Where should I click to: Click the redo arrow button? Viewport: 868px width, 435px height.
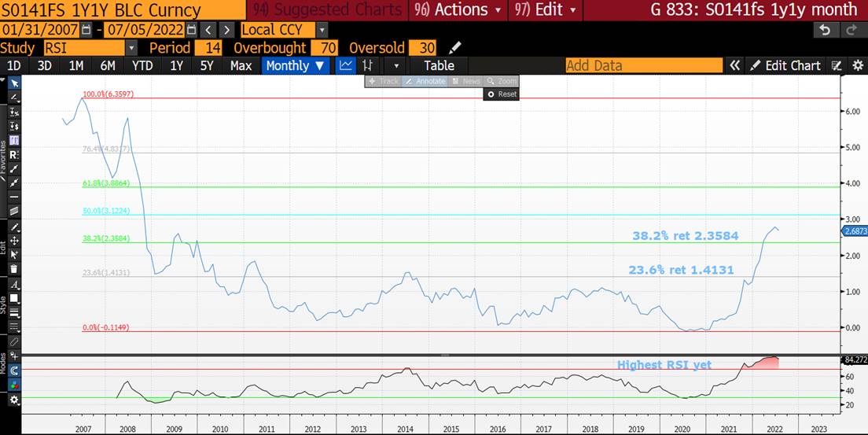(851, 30)
